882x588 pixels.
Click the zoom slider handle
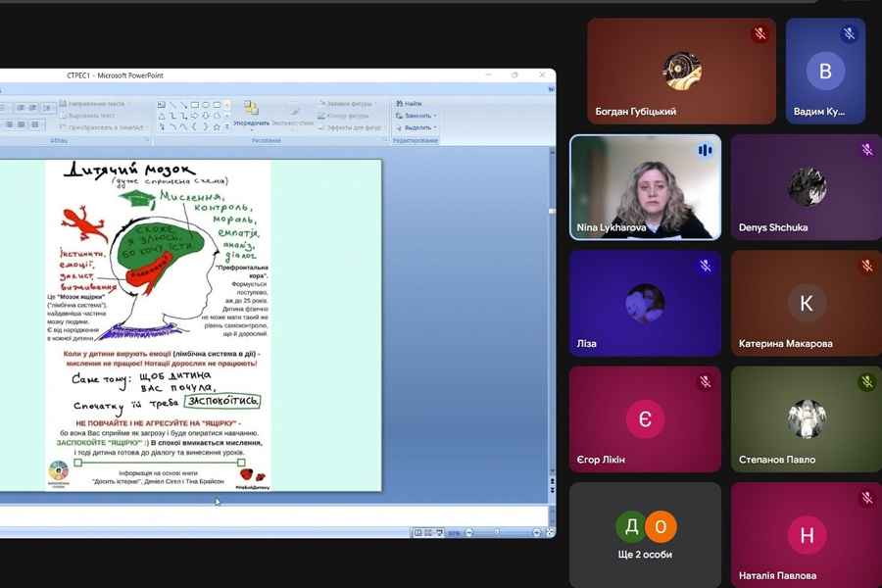click(499, 533)
